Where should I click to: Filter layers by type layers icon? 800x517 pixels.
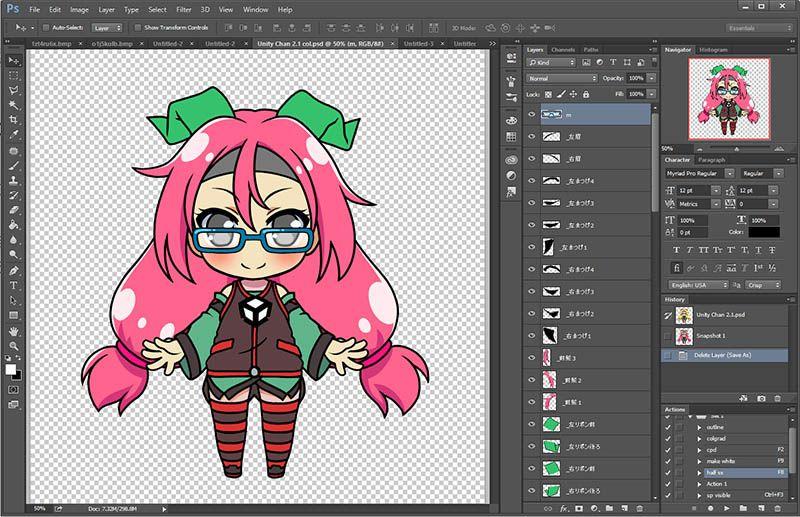(613, 62)
